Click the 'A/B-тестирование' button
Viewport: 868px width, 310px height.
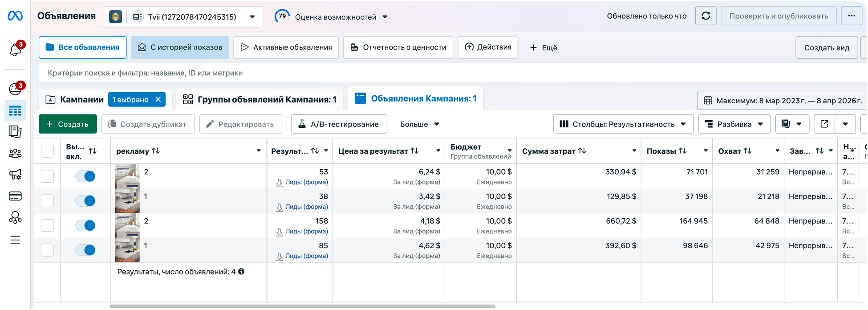[339, 124]
